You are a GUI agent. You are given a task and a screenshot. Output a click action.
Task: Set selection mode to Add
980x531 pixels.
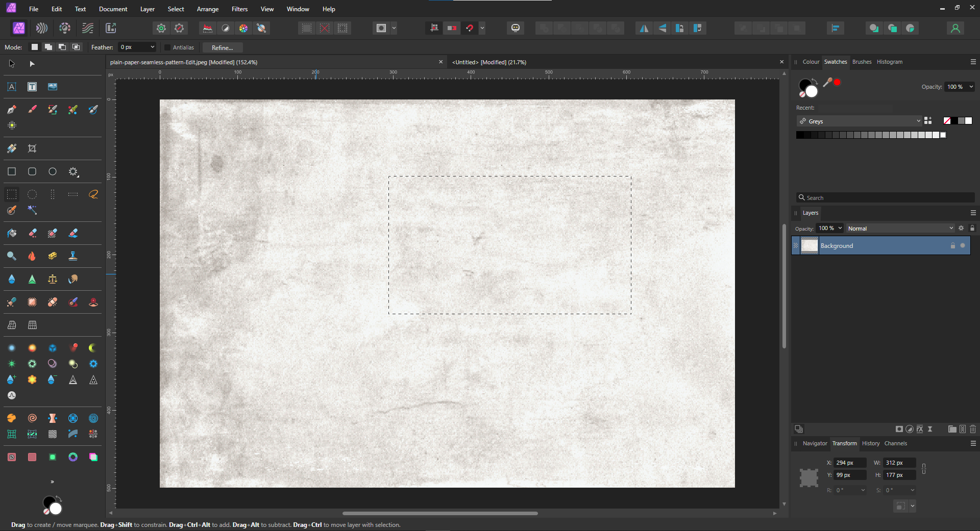(48, 47)
